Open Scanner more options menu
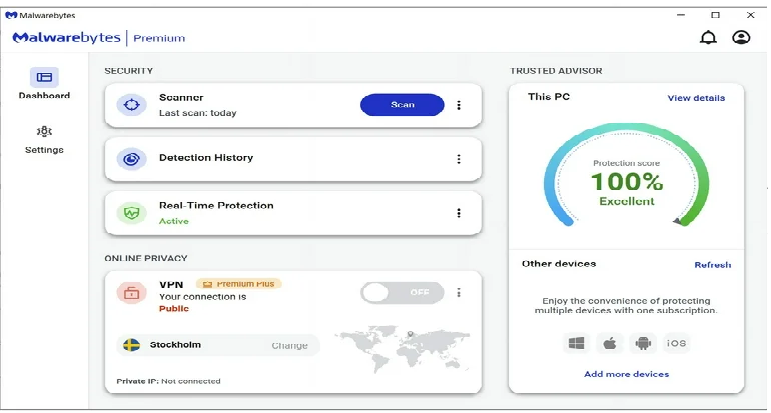The width and height of the screenshot is (771, 413). (x=459, y=105)
